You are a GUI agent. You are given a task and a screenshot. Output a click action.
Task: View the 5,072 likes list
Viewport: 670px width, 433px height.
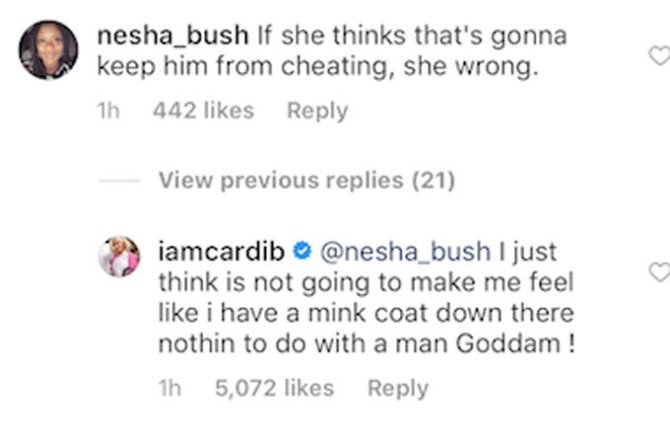point(276,389)
